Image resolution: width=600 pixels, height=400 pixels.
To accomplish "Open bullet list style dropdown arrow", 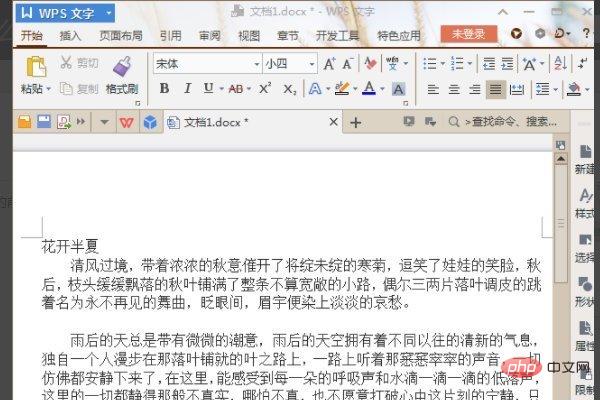I will coord(443,64).
